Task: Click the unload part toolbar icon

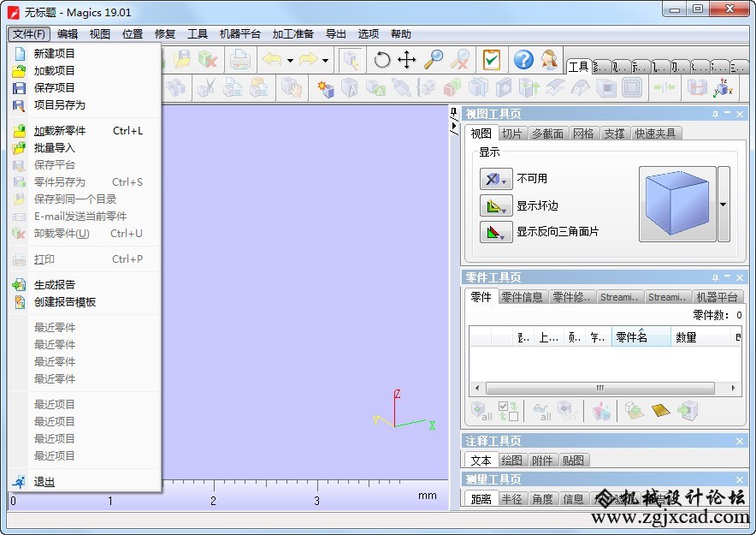Action: coord(208,60)
